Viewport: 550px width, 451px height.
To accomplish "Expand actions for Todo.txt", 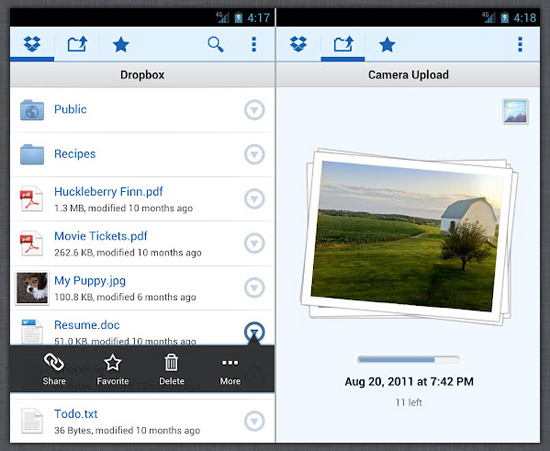I will [x=254, y=421].
